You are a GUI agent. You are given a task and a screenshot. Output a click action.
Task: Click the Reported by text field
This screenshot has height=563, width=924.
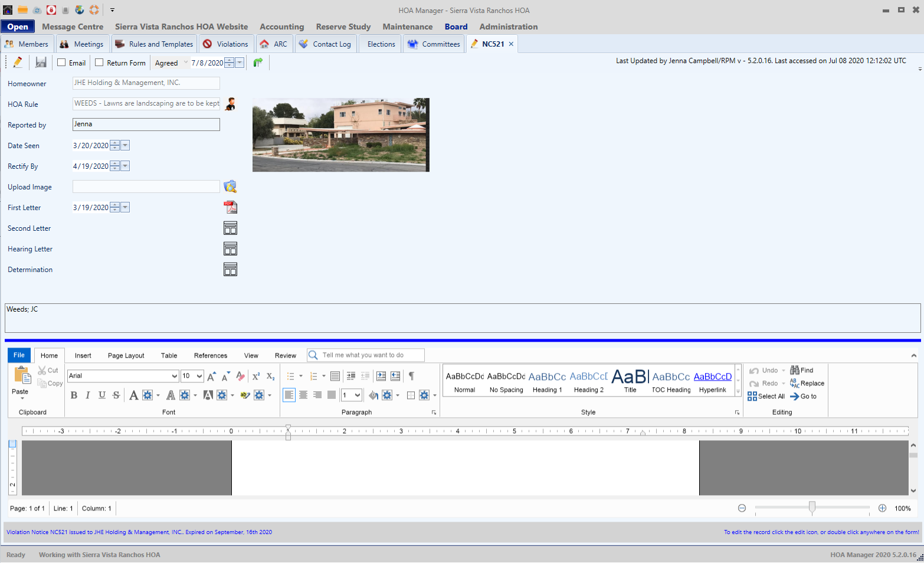coord(146,125)
